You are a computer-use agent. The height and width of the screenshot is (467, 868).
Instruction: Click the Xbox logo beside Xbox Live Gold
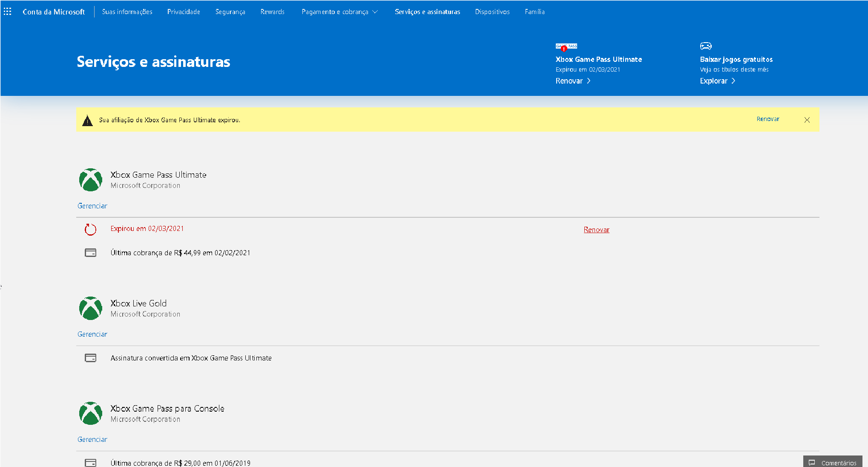[91, 308]
